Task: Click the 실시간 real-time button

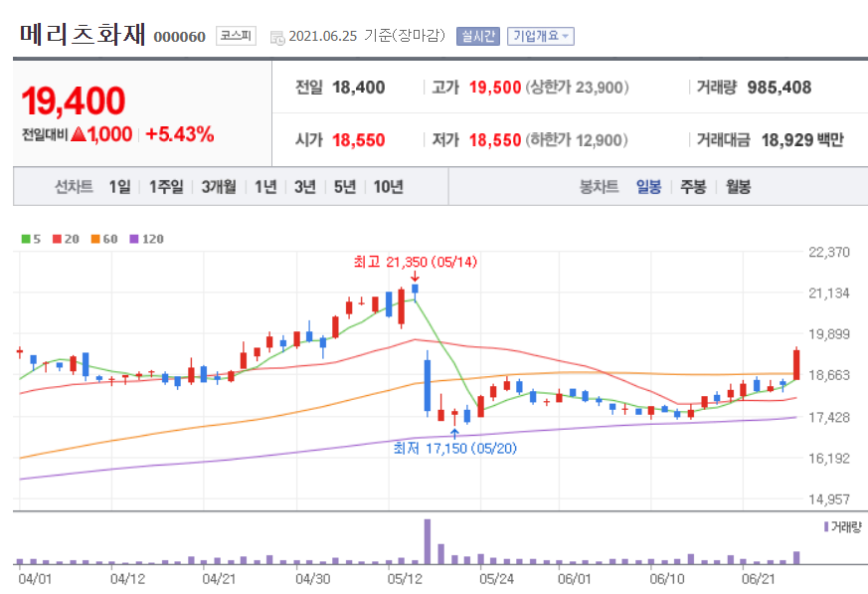Action: (478, 37)
